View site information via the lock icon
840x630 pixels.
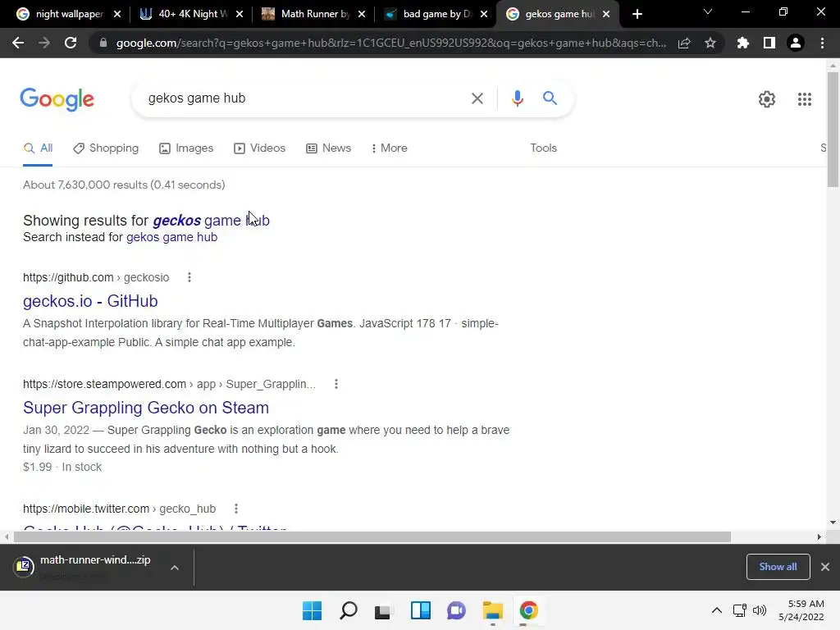(103, 43)
